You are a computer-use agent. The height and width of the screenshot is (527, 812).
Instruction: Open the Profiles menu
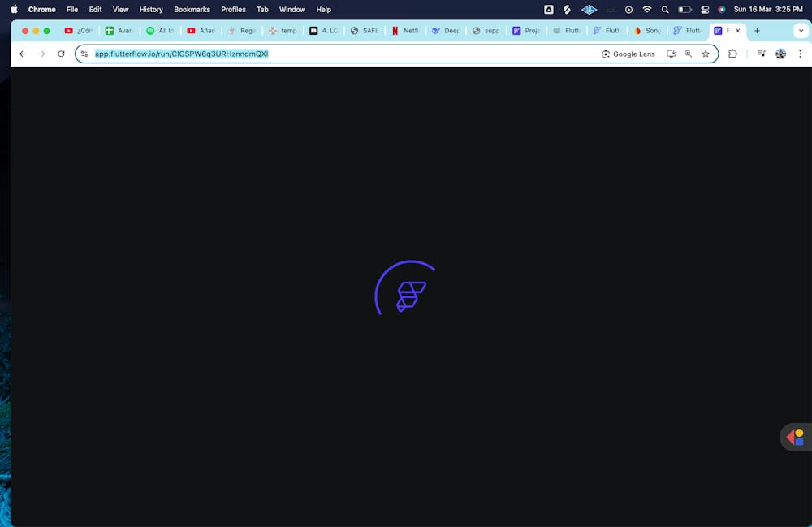tap(234, 9)
